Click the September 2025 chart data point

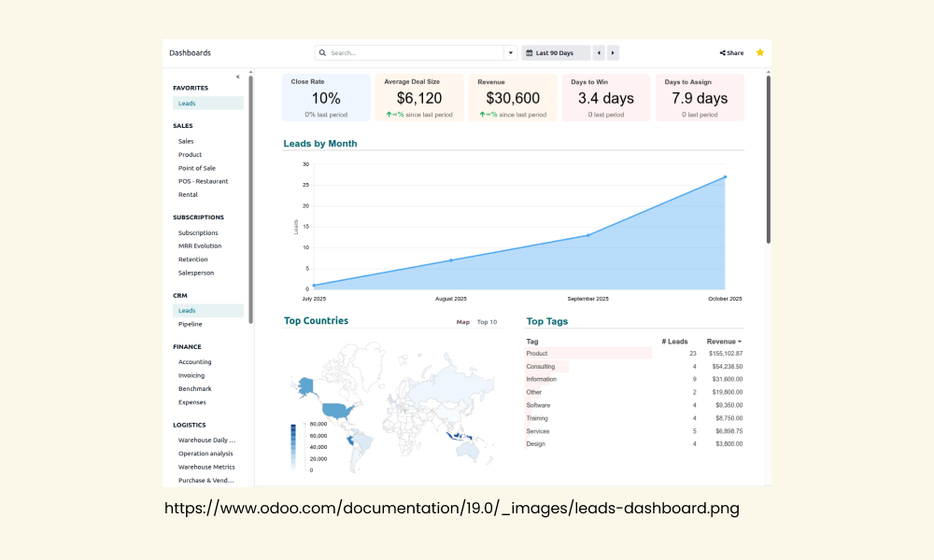click(x=587, y=235)
